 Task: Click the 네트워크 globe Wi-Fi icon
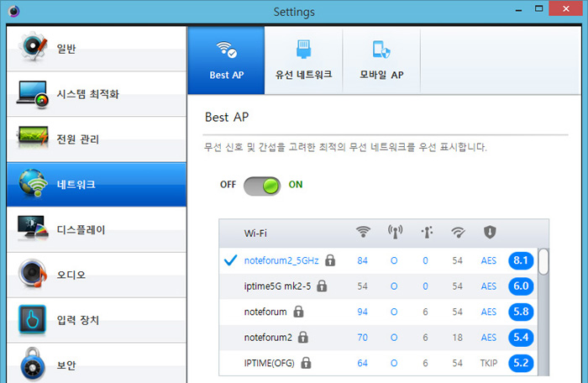33,183
